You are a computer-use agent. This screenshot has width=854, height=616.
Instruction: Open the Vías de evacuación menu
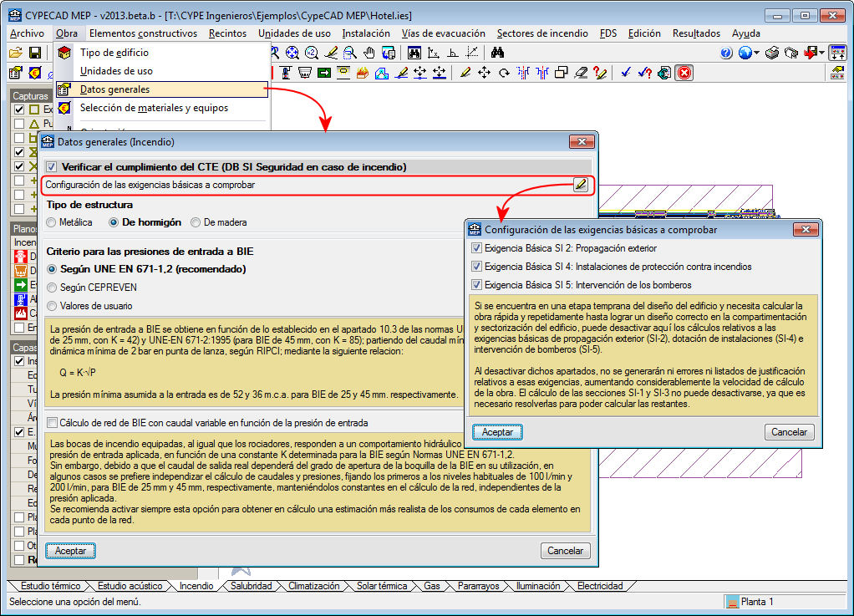(x=444, y=33)
